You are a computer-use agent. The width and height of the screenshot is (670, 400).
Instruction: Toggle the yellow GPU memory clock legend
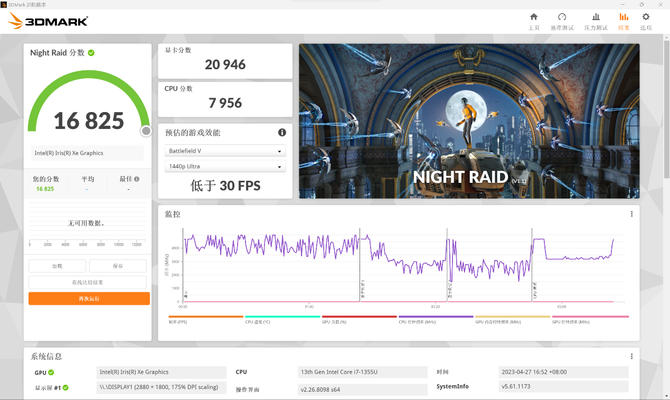click(513, 319)
